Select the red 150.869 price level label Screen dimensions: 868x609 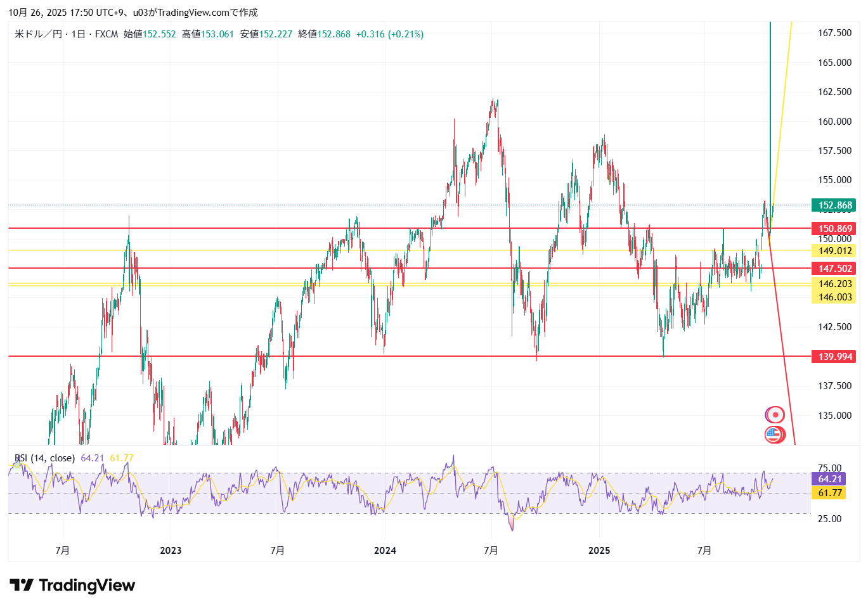tap(834, 229)
